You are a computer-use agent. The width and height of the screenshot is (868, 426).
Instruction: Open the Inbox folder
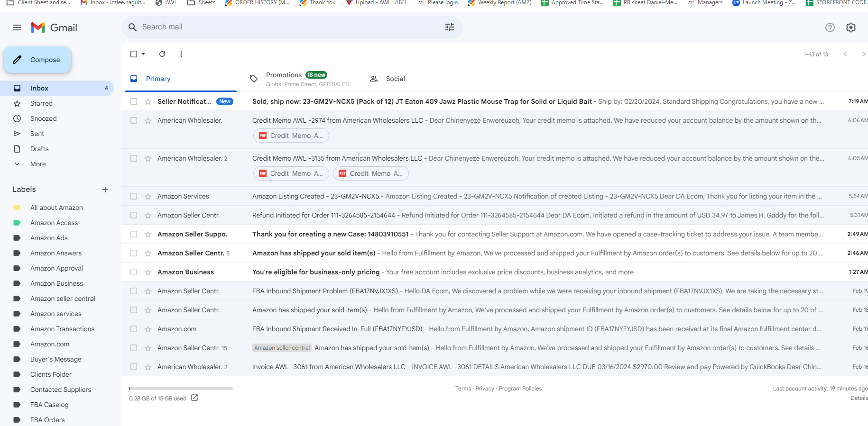[57, 88]
